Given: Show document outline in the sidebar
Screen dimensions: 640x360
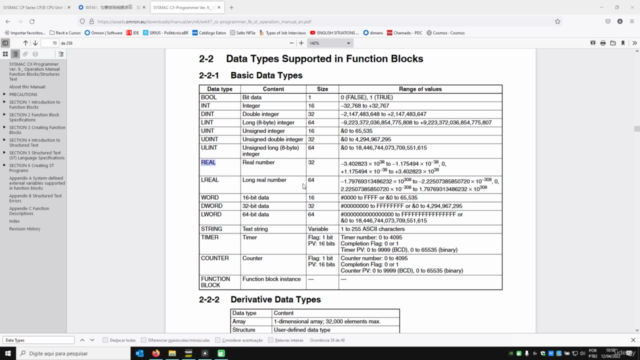Looking at the screenshot, I should click(15, 54).
